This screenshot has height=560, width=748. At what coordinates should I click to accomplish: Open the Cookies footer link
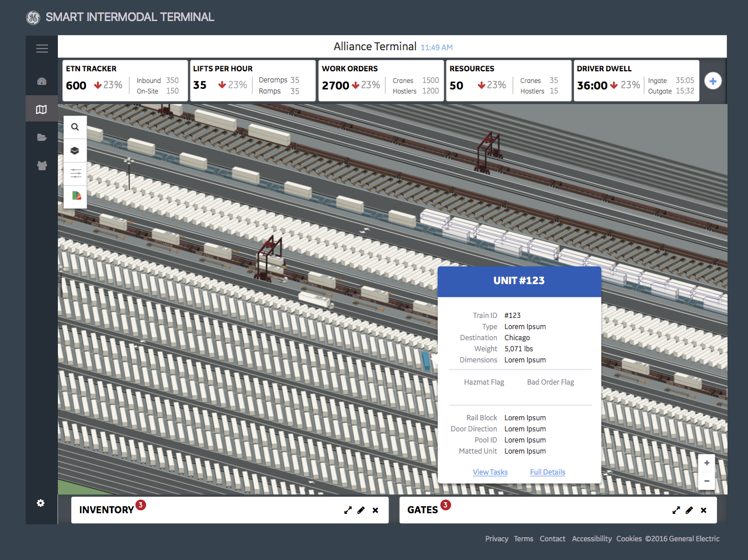pyautogui.click(x=629, y=539)
